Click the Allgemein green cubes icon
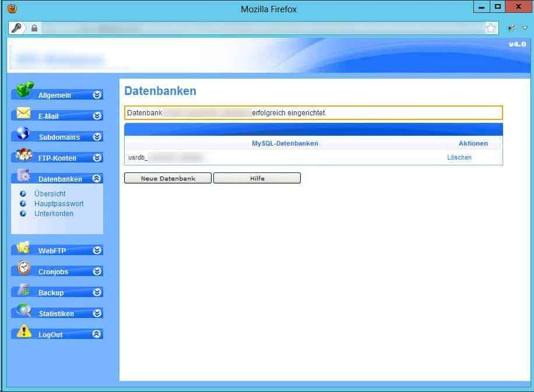This screenshot has width=534, height=392. [x=24, y=90]
